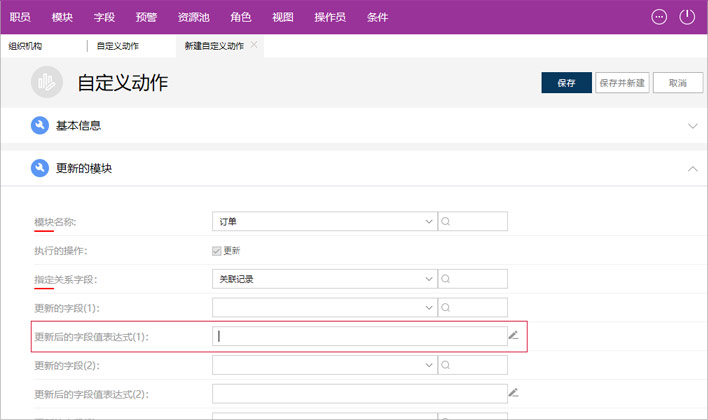Click the power icon in top bar
This screenshot has width=708, height=420.
coord(687,17)
